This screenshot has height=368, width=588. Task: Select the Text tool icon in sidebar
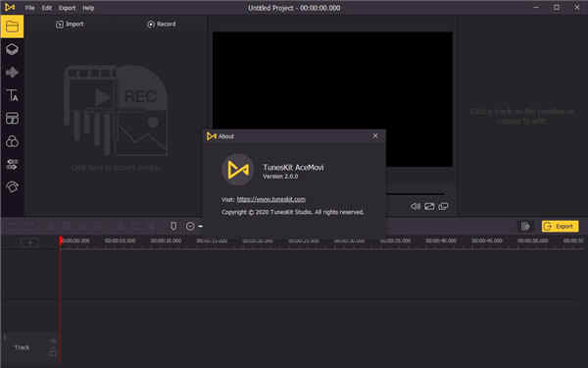click(12, 95)
